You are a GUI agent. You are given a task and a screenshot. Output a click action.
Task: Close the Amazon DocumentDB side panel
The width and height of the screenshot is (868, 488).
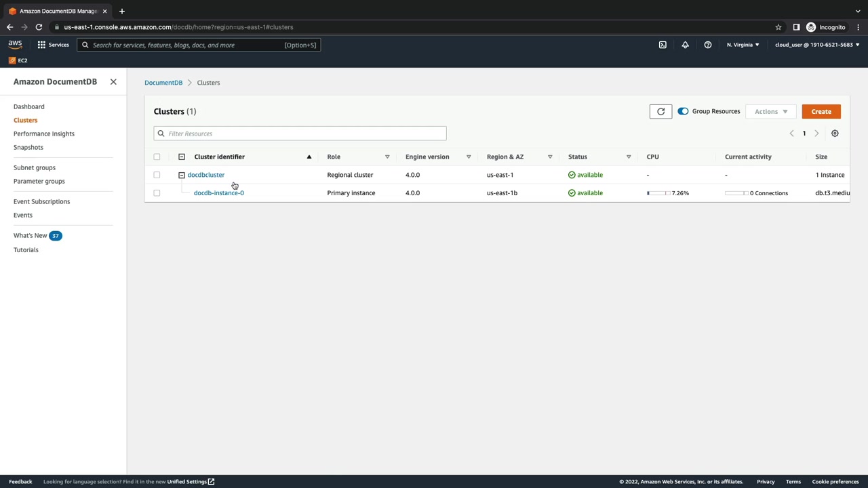[x=113, y=81]
